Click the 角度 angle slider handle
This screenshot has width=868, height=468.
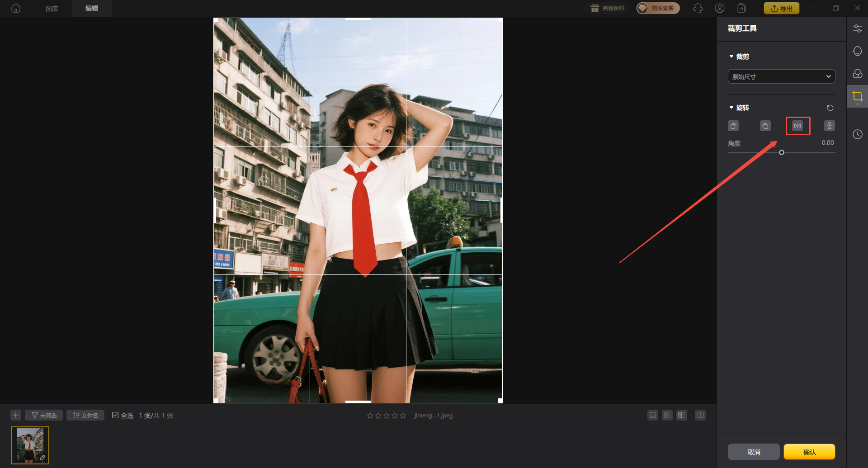[782, 152]
